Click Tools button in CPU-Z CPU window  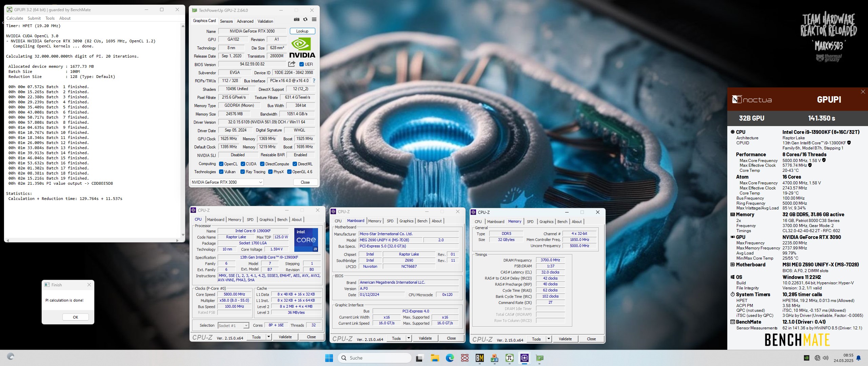[x=256, y=337]
